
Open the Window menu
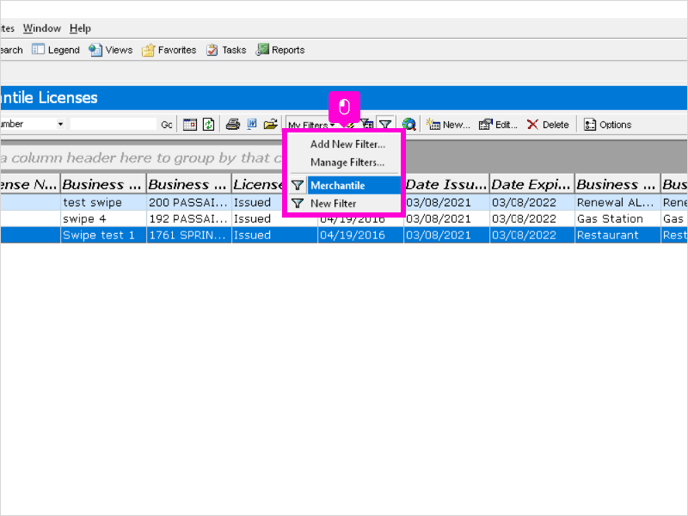click(42, 29)
